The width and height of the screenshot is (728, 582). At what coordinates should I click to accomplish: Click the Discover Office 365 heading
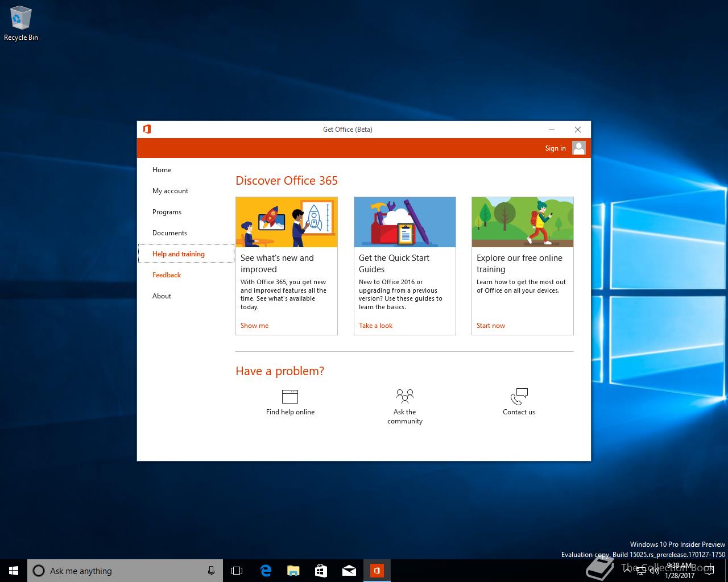(x=287, y=181)
